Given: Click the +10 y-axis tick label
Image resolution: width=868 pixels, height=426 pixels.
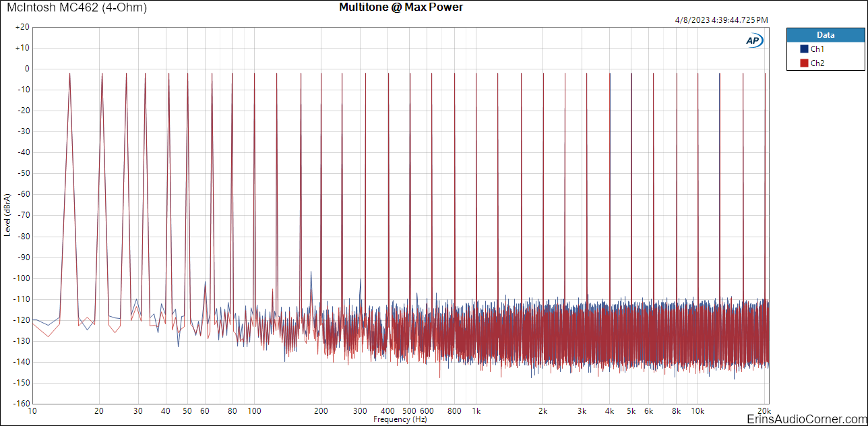Looking at the screenshot, I should click(22, 48).
